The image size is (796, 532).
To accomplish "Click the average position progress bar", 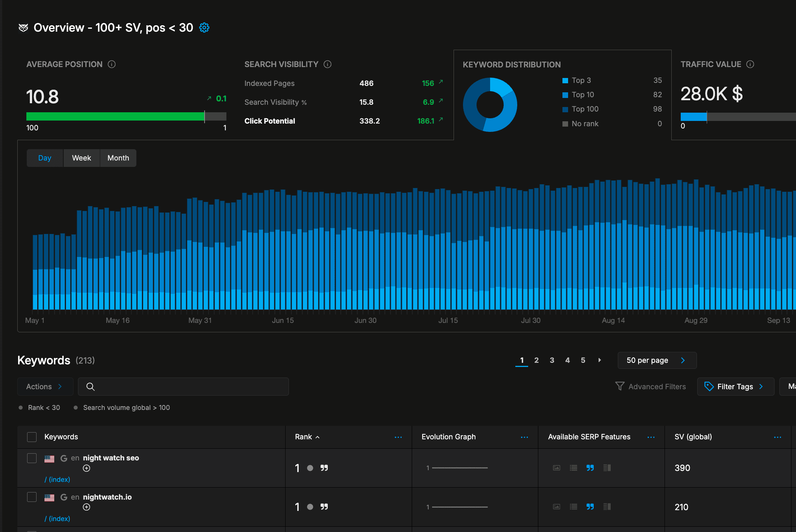I will coord(126,116).
